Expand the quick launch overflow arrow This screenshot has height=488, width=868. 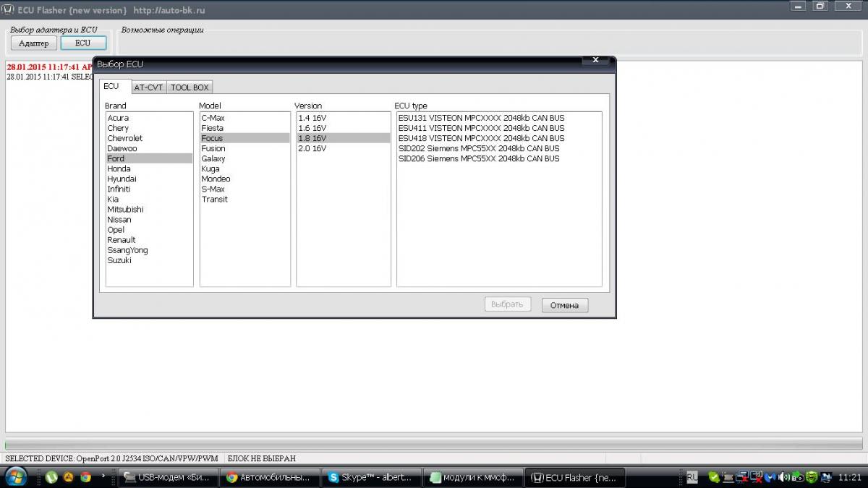click(x=103, y=476)
